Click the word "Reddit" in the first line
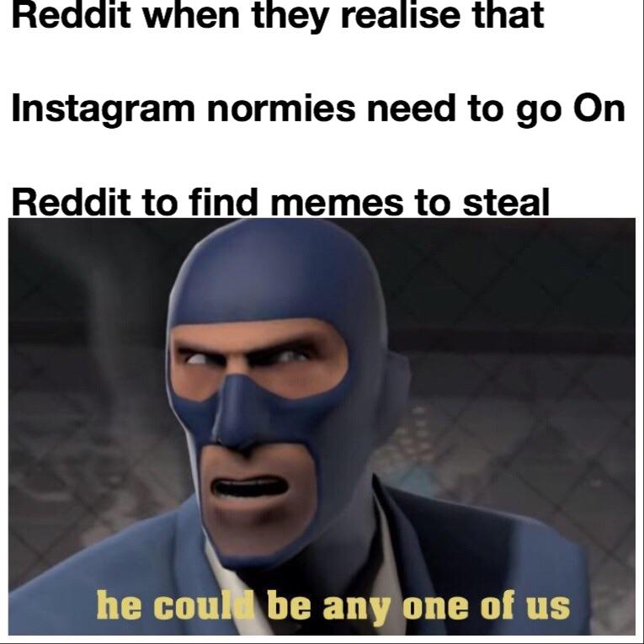This screenshot has height=644, width=644. tap(72, 15)
